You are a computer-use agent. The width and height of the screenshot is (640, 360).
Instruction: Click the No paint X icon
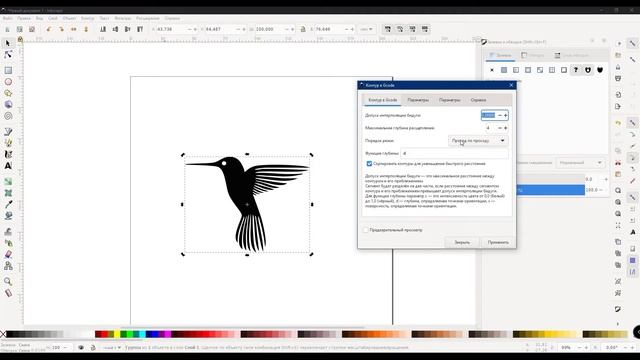pyautogui.click(x=492, y=70)
